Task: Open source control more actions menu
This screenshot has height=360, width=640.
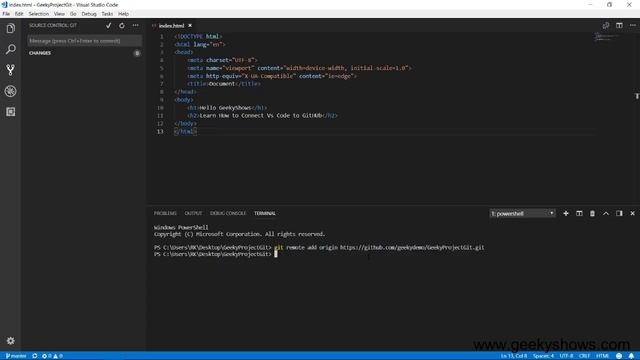Action: tap(136, 25)
